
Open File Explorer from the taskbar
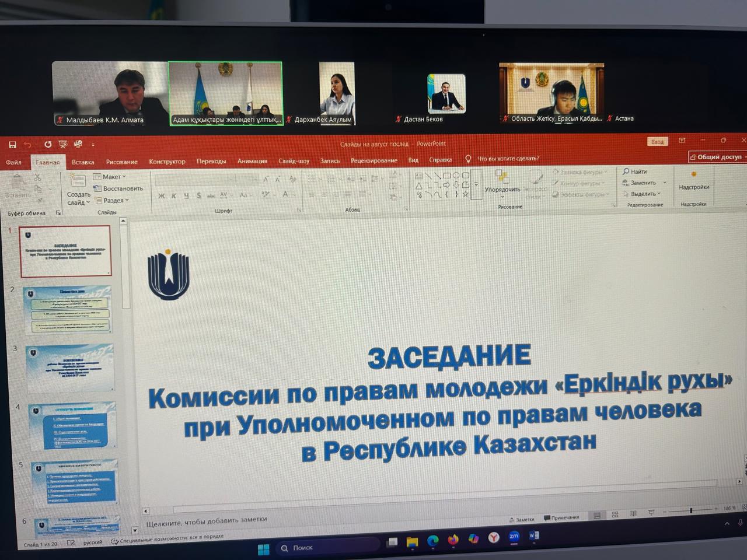coord(412,542)
